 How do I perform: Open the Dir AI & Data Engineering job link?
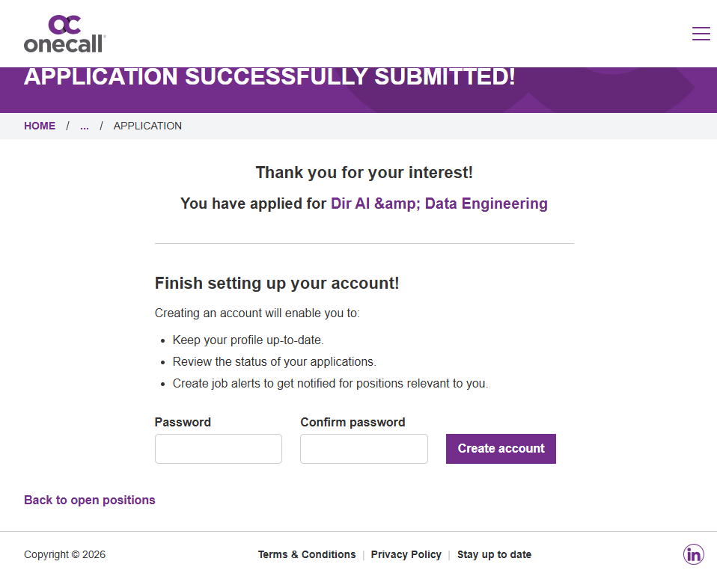point(439,203)
